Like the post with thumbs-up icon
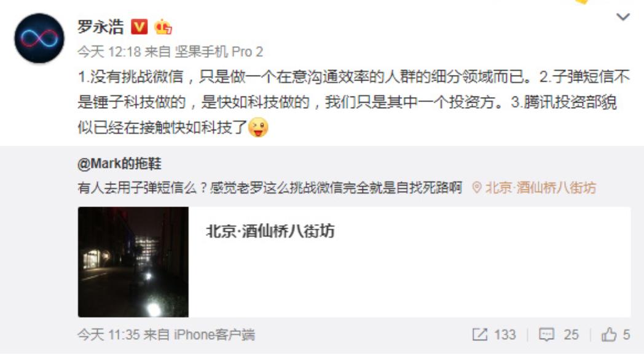Screen dimensions: 644x354 pyautogui.click(x=609, y=335)
